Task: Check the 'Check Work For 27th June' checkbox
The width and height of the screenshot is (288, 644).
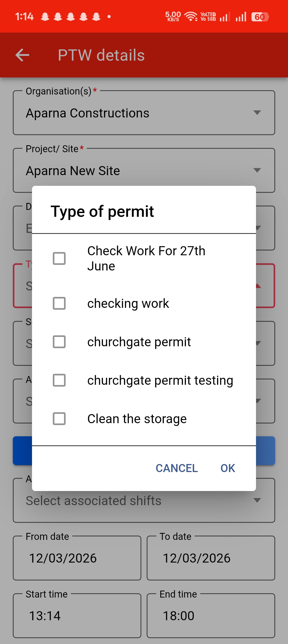Action: tap(59, 258)
